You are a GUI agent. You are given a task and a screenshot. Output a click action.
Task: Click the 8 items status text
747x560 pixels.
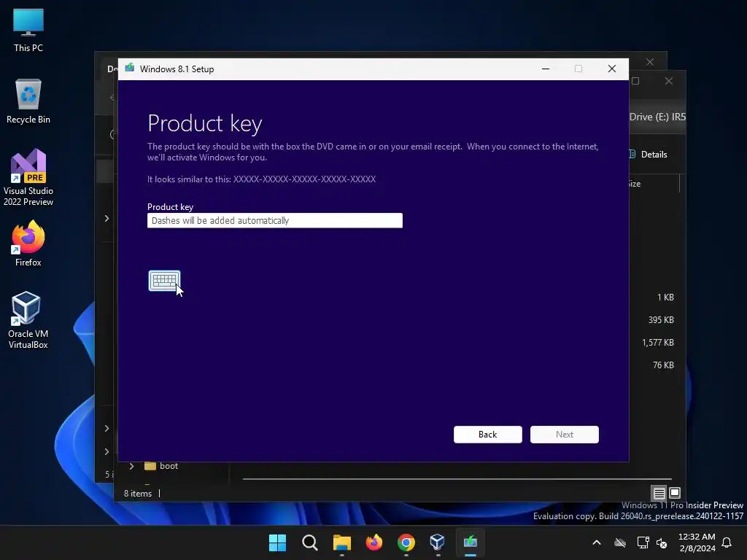(138, 494)
